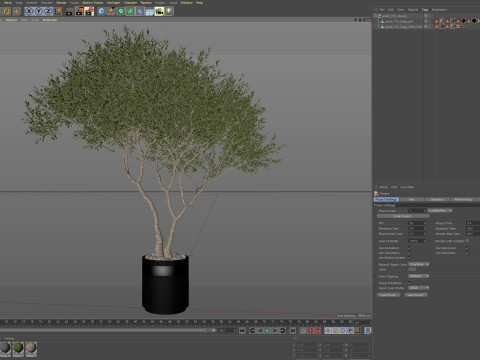Toggle the Use Generators checkbox

tap(409, 253)
